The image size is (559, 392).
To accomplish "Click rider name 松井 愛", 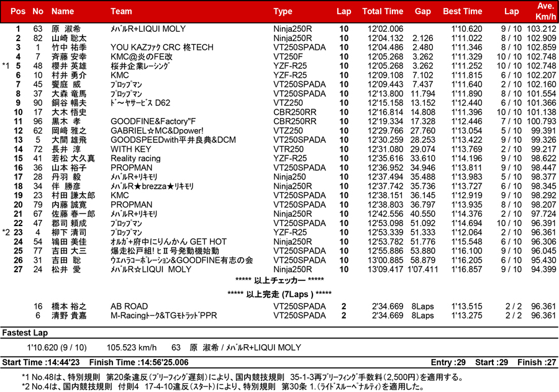I will click(x=66, y=270).
